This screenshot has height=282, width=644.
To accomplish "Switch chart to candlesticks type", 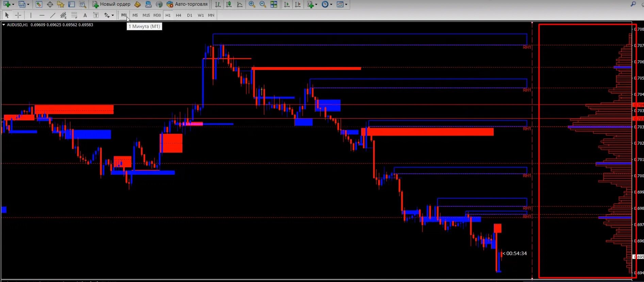I will click(x=229, y=4).
